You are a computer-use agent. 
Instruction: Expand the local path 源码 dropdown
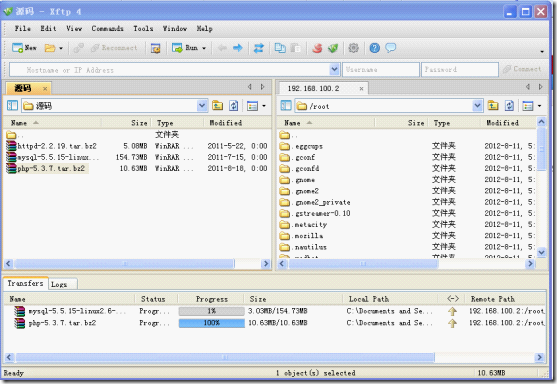(x=202, y=106)
